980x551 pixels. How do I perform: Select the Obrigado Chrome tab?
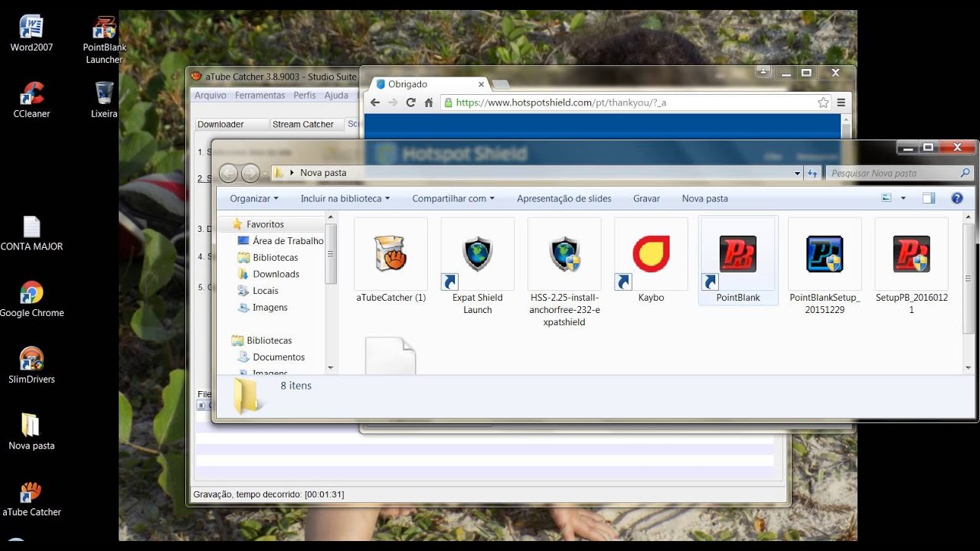point(428,84)
